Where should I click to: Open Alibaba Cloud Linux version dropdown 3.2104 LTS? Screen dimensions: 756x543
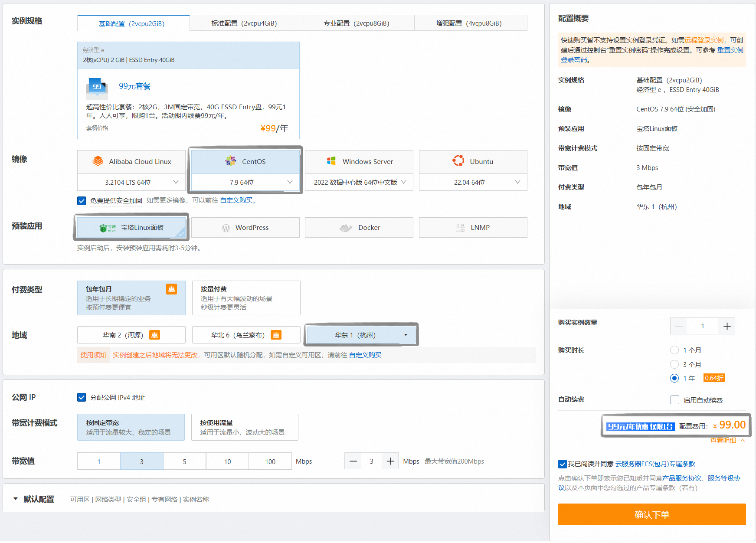[131, 182]
